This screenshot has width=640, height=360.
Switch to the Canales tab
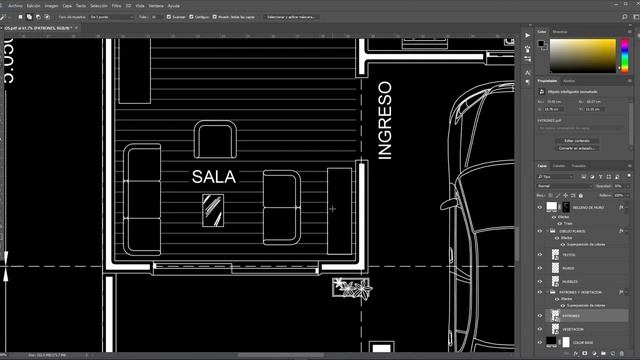(559, 166)
